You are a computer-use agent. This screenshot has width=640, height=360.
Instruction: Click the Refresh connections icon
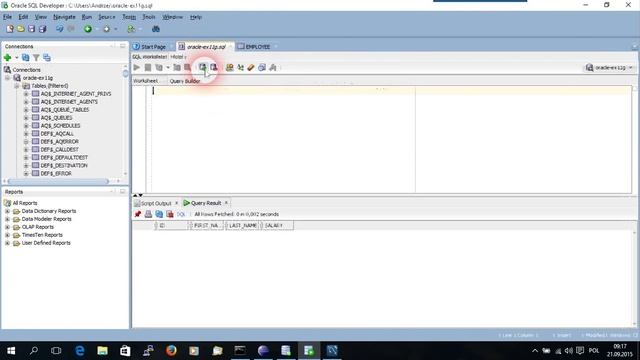point(25,58)
